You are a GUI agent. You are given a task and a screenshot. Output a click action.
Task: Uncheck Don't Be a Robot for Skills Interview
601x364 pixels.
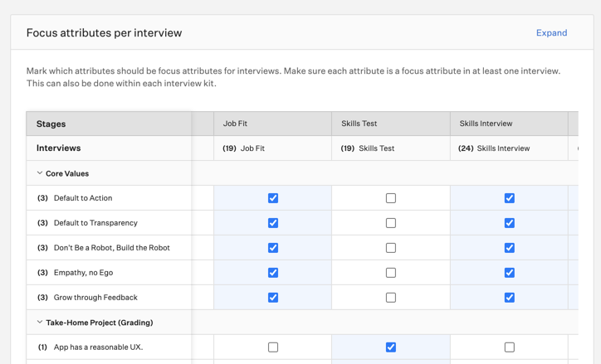pyautogui.click(x=510, y=248)
